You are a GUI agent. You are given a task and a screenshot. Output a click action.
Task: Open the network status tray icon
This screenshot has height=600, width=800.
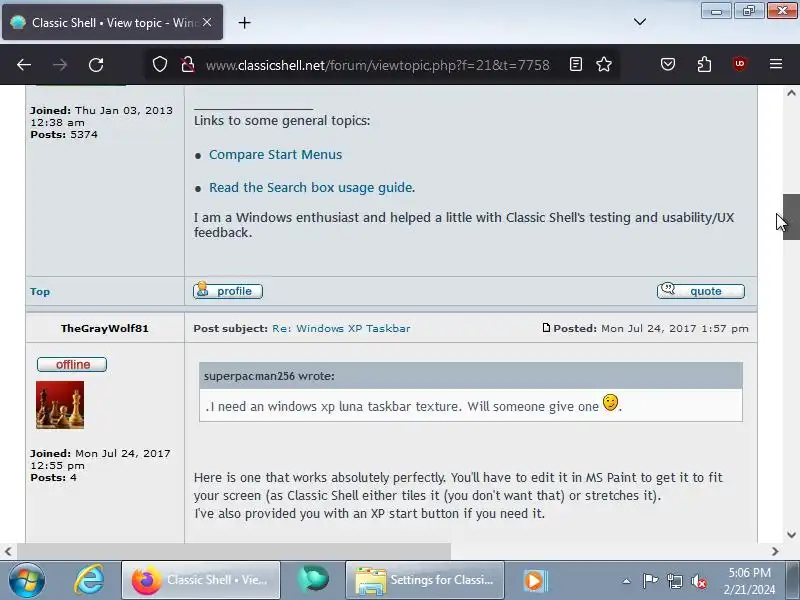[x=674, y=581]
